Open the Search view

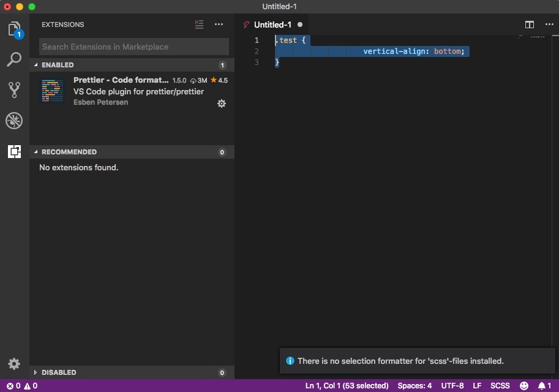pyautogui.click(x=14, y=59)
